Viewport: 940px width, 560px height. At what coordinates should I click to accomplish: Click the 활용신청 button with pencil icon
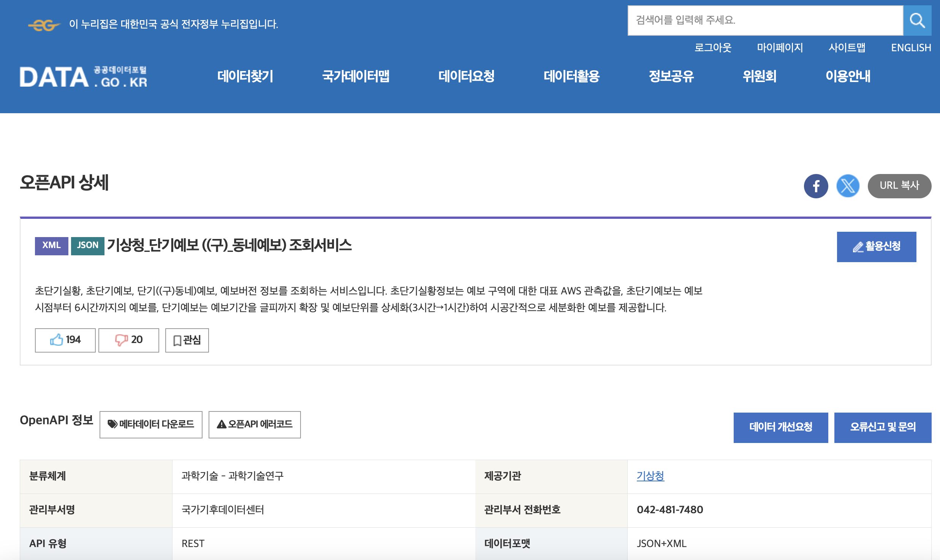pyautogui.click(x=876, y=247)
